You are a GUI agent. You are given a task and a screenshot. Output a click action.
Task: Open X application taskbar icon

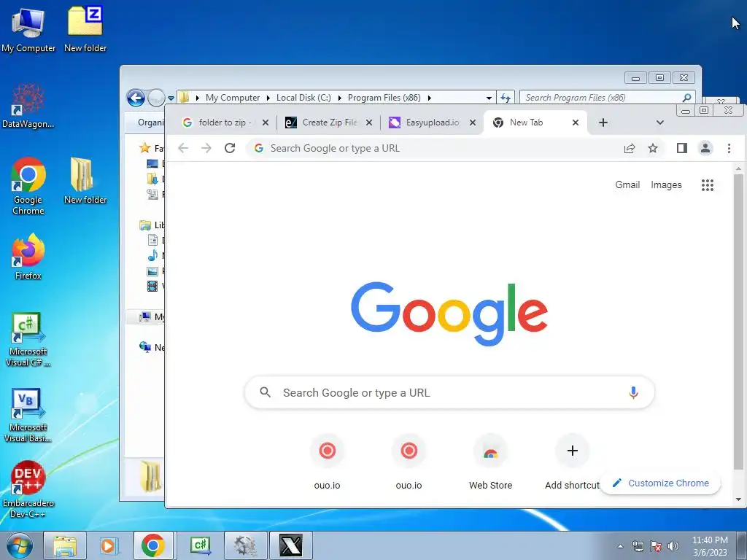point(290,545)
